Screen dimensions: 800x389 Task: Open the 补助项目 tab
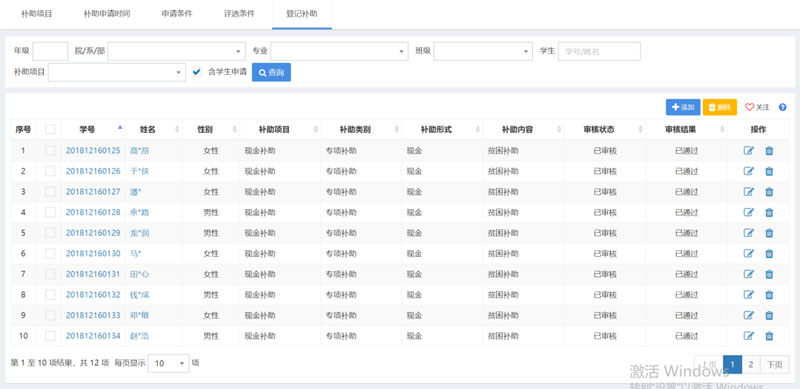point(37,14)
